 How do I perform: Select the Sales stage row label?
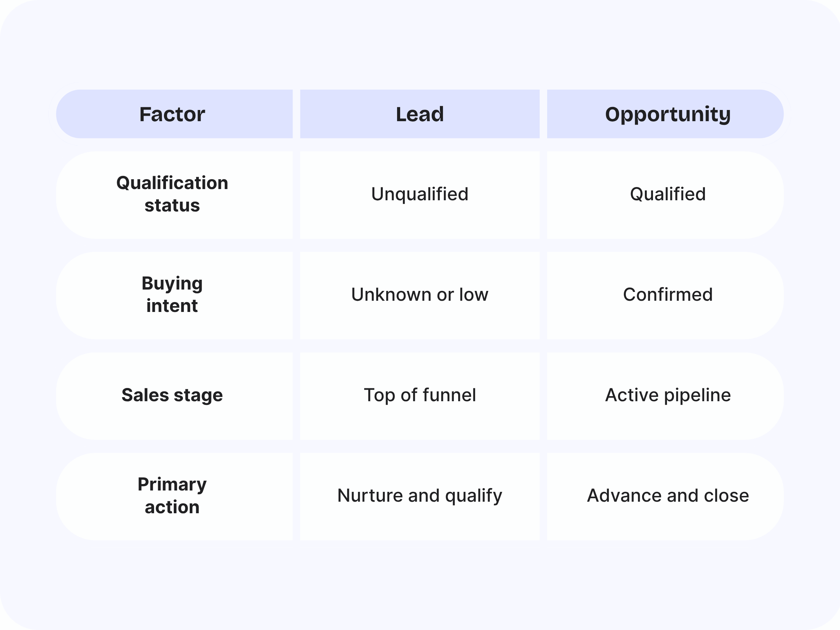click(x=174, y=396)
